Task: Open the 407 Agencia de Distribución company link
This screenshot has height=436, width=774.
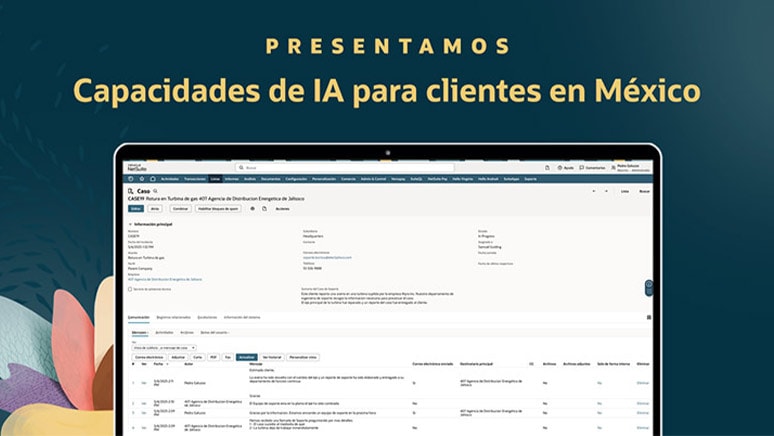Action: [x=165, y=279]
